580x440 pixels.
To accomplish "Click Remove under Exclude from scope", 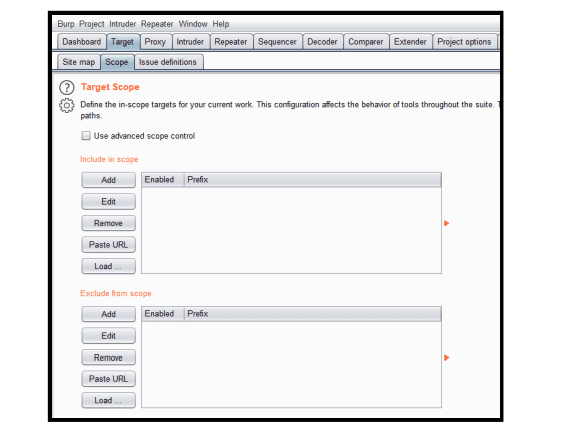I will pyautogui.click(x=108, y=358).
